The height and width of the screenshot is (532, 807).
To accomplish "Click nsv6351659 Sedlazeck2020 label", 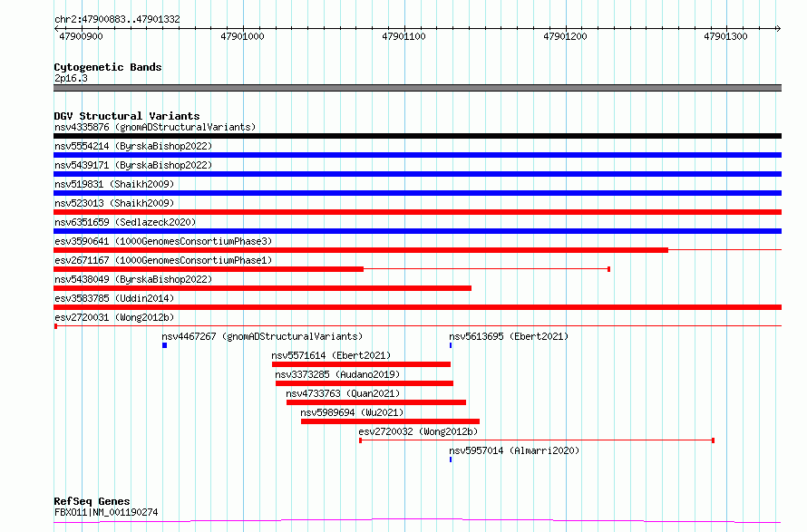I will (x=125, y=222).
